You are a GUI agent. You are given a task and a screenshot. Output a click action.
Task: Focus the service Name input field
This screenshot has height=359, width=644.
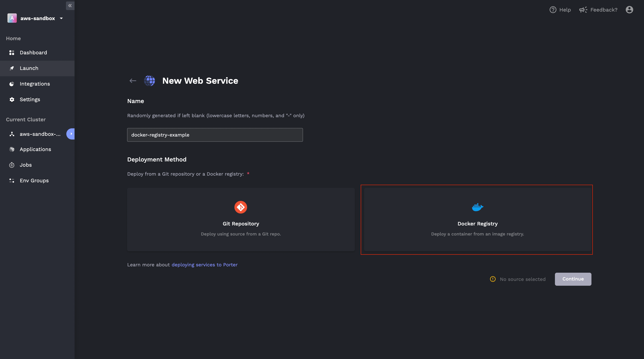pyautogui.click(x=215, y=135)
